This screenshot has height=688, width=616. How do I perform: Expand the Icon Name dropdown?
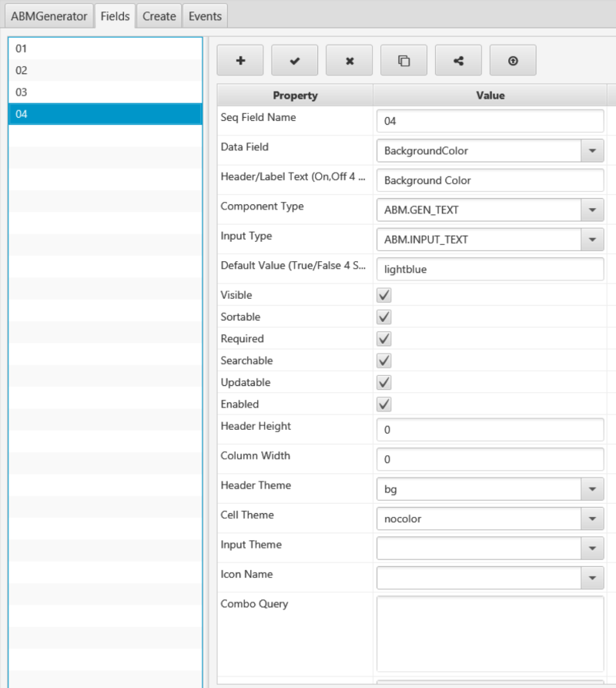point(592,578)
